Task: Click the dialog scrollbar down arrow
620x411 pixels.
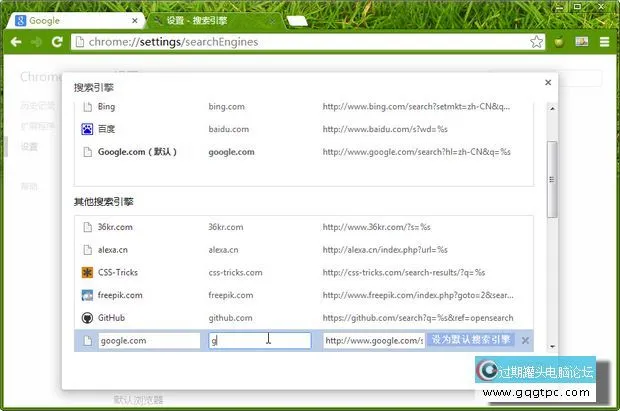Action: tap(552, 347)
